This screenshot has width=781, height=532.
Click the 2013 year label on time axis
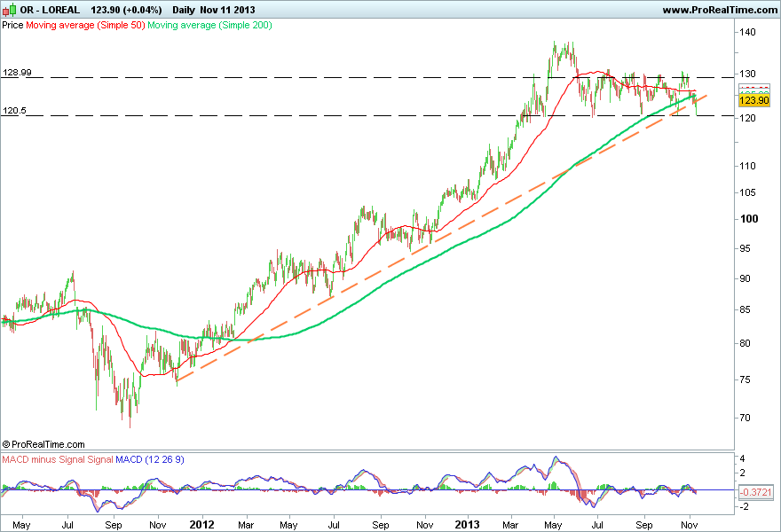pos(467,525)
